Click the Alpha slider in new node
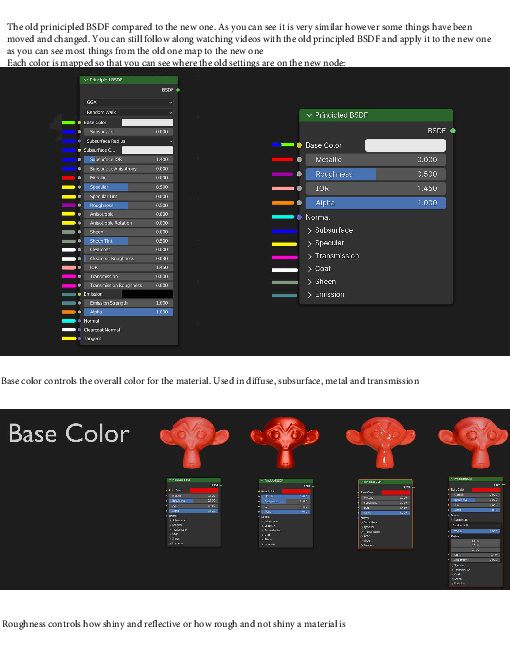Image resolution: width=510 pixels, height=660 pixels. tap(375, 202)
